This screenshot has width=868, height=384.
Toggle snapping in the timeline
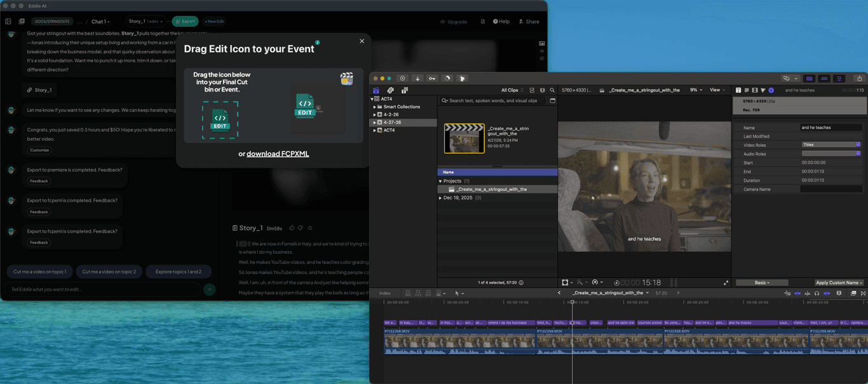[827, 293]
